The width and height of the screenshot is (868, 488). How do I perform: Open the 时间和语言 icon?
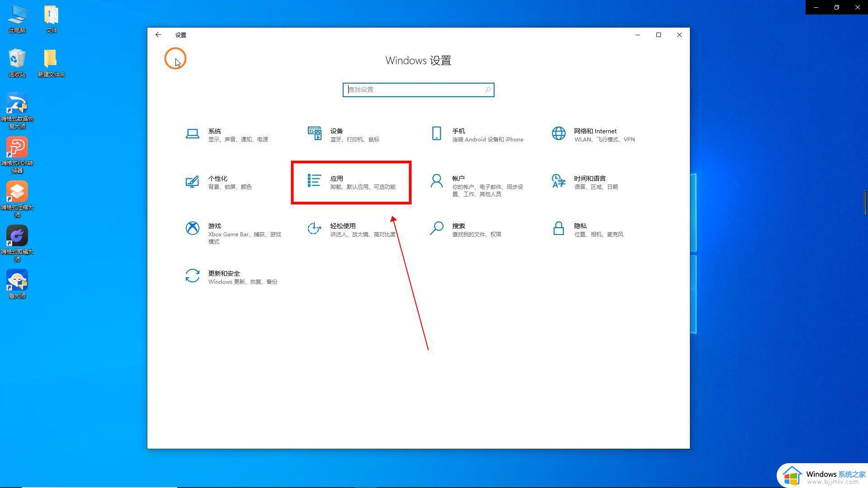click(x=558, y=181)
